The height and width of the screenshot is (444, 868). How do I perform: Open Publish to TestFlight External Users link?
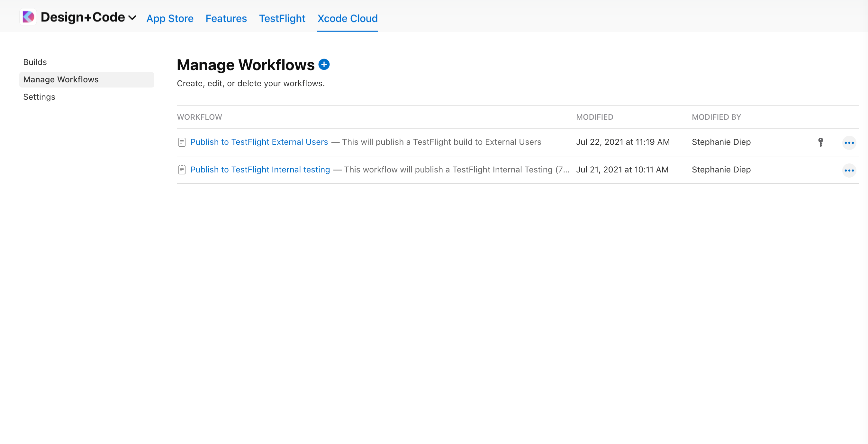(259, 142)
